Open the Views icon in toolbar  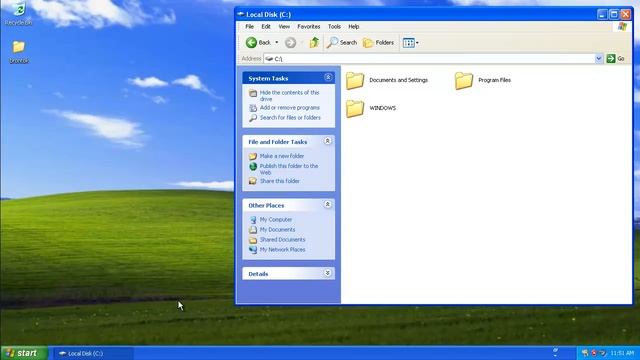coord(408,42)
